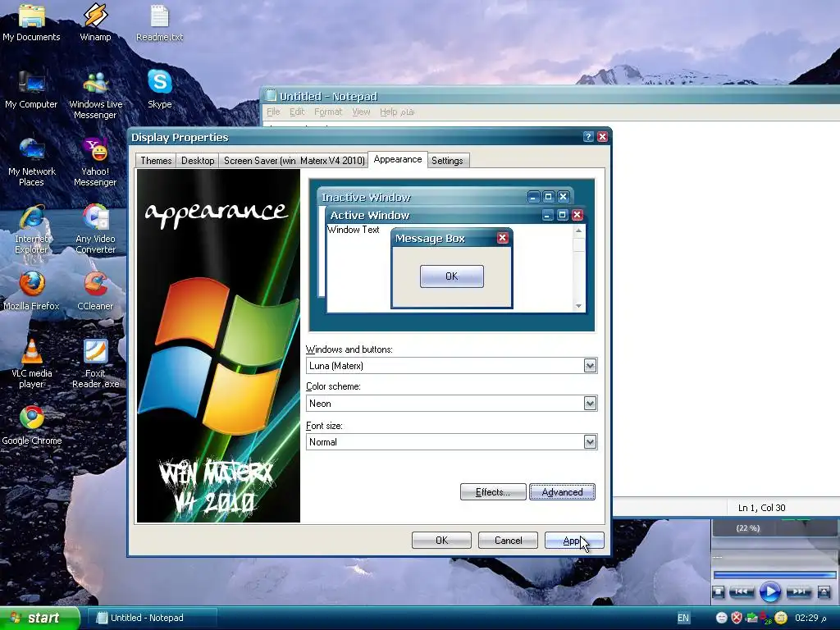Select the Internet Explorer shortcut

coord(32,230)
